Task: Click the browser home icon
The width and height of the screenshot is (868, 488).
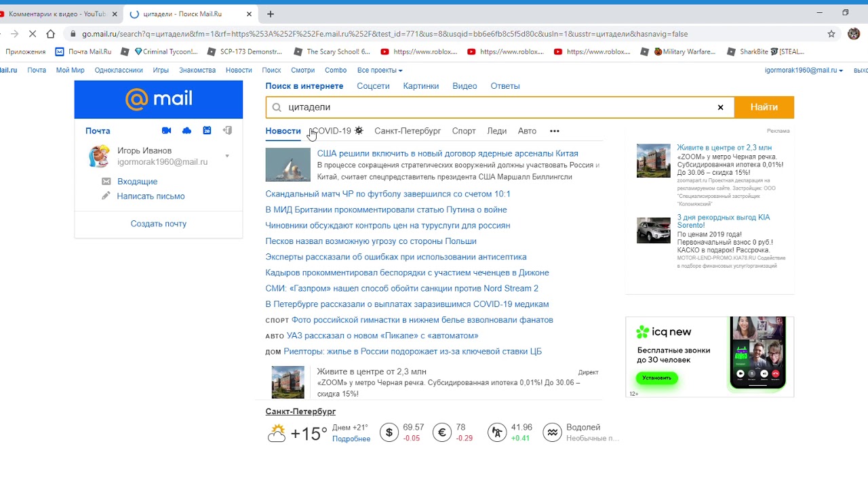Action: click(50, 34)
